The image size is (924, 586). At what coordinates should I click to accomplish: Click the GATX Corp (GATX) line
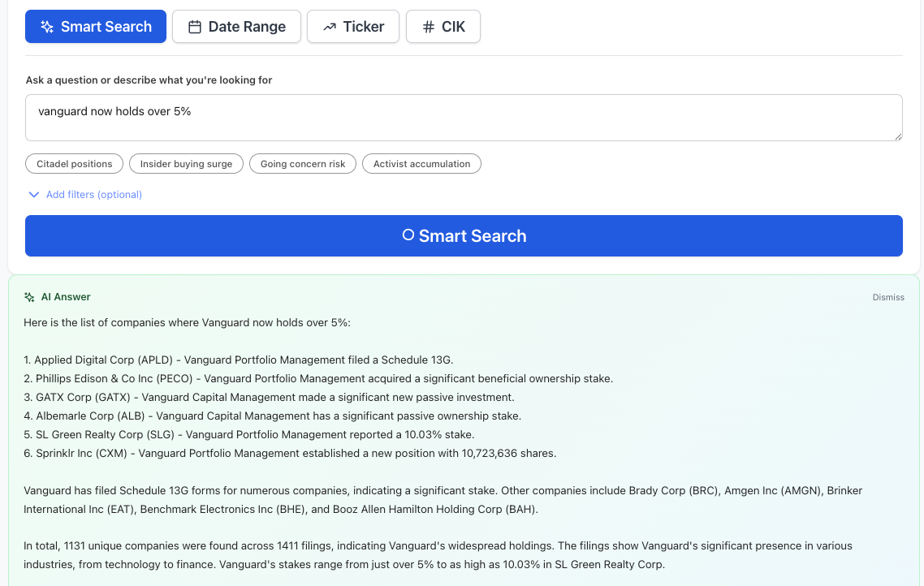270,398
